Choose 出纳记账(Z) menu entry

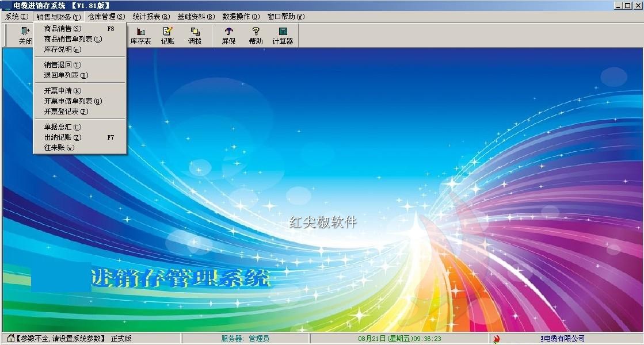(79, 137)
